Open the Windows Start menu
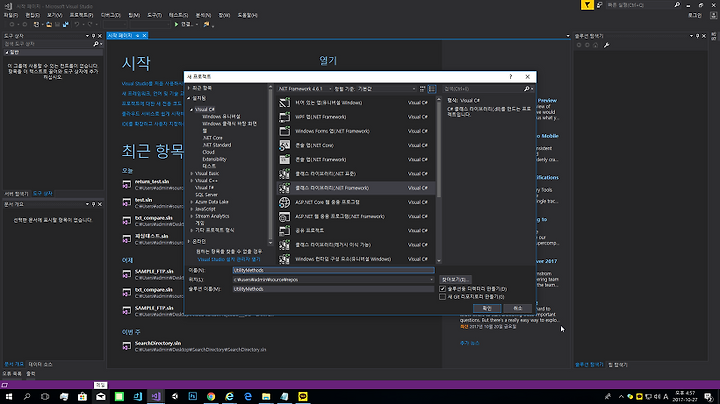This screenshot has height=404, width=720. [9, 396]
